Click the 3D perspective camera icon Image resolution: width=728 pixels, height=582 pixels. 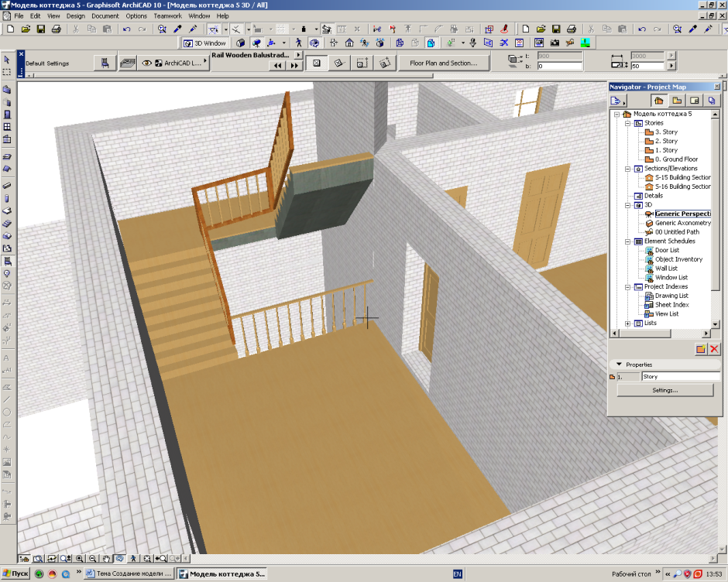pyautogui.click(x=256, y=43)
